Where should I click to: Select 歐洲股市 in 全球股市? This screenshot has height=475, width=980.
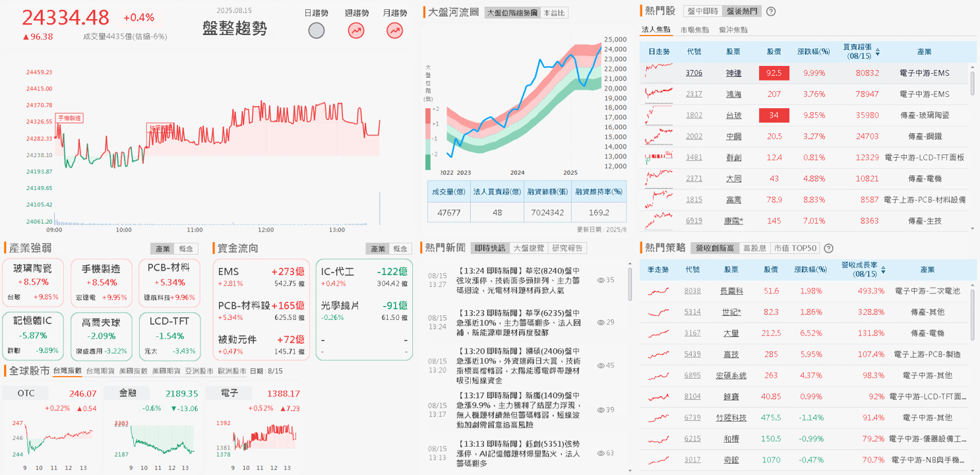point(231,371)
